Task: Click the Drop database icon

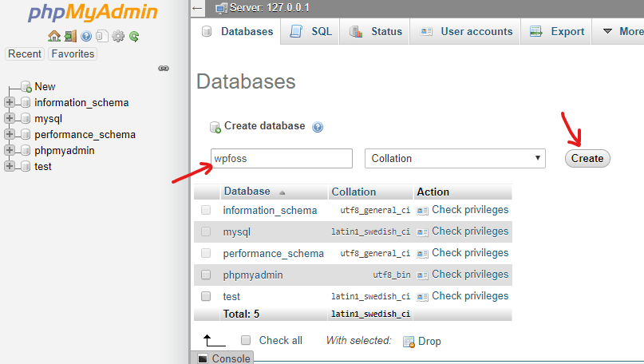Action: click(409, 342)
